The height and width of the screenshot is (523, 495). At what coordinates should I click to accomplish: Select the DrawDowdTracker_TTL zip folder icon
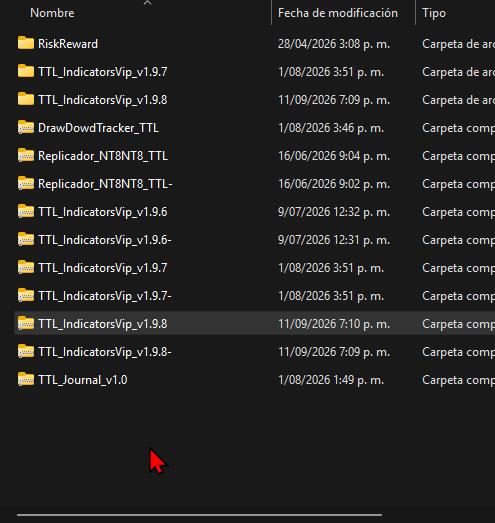coord(26,127)
